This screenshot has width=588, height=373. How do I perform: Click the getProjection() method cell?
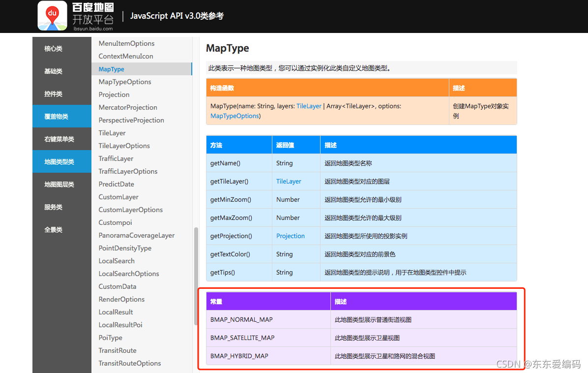(239, 236)
